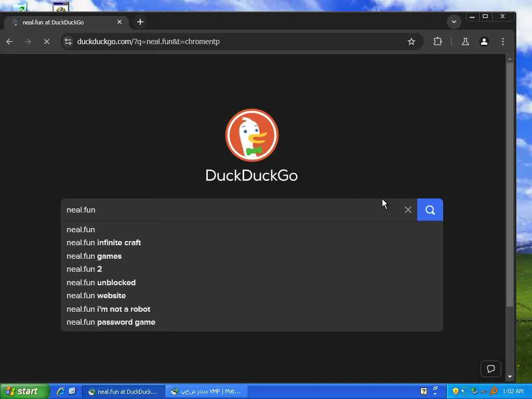The height and width of the screenshot is (399, 532).
Task: Click the page vertical scrollbar
Action: pyautogui.click(x=510, y=185)
